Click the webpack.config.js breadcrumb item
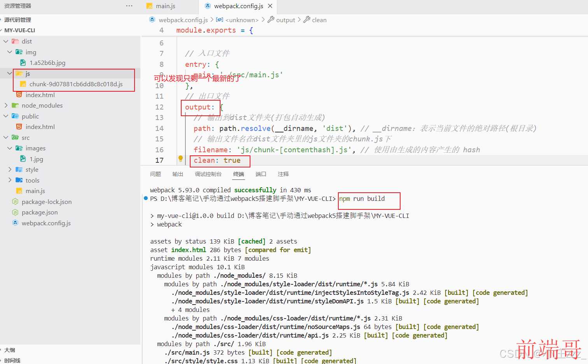The width and height of the screenshot is (588, 364). coord(183,20)
